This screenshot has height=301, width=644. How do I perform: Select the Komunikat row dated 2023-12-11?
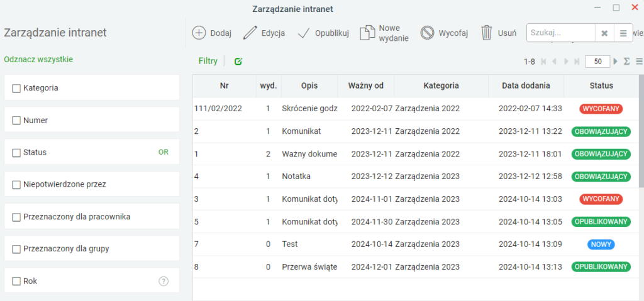[x=416, y=131]
